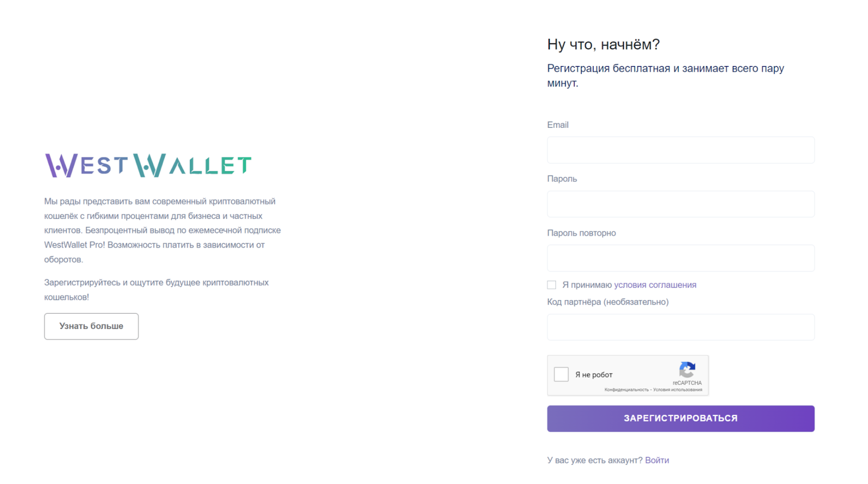The width and height of the screenshot is (868, 484).
Task: Click the reCAPTCHA logo icon
Action: (687, 370)
